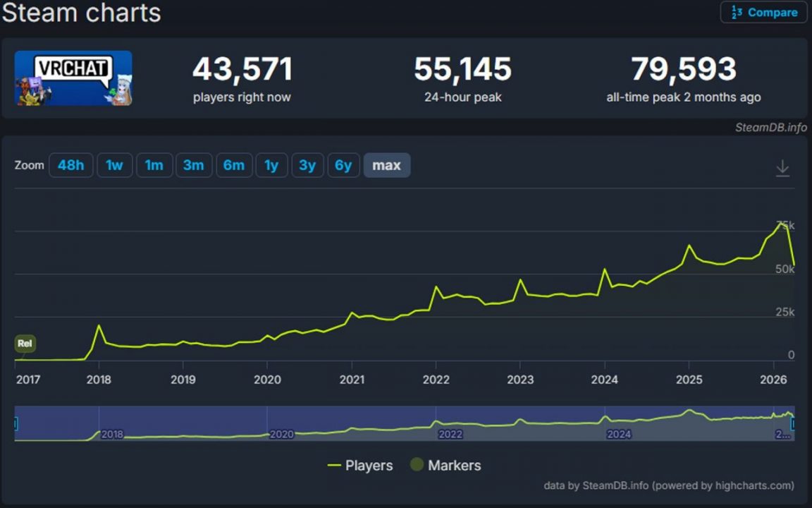Open the Compare tool
Viewport: 812px width, 508px height.
pyautogui.click(x=763, y=12)
